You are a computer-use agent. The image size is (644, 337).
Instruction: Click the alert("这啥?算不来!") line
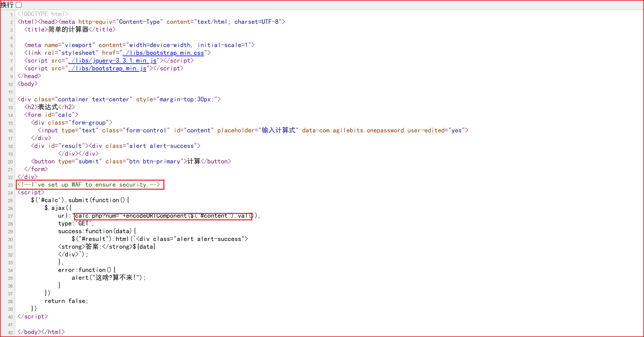point(109,278)
